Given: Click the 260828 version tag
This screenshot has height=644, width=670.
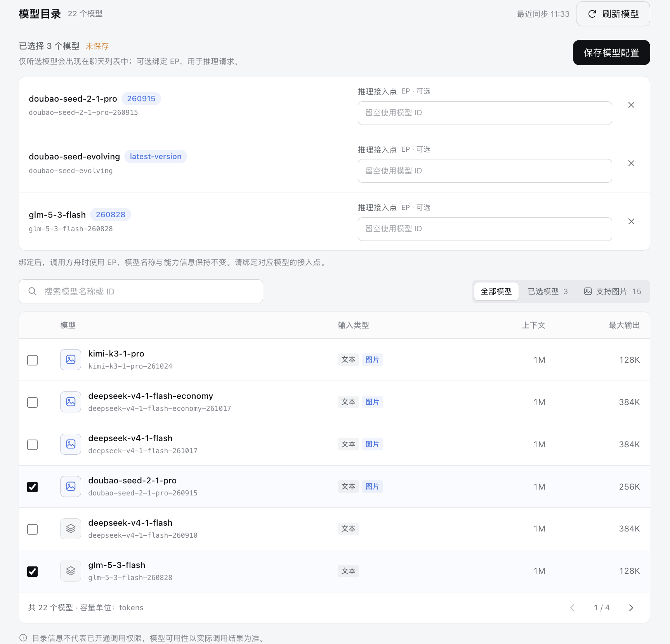Looking at the screenshot, I should tap(111, 215).
